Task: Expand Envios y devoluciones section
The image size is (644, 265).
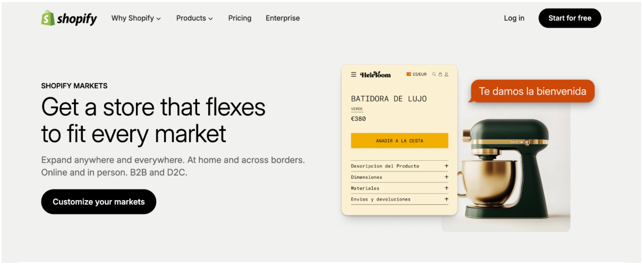Action: 400,200
